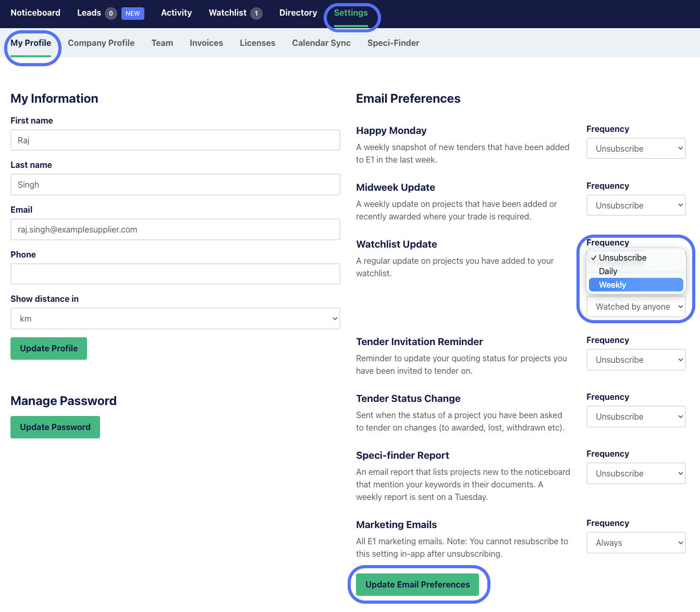The height and width of the screenshot is (612, 700).
Task: Switch to the Company Profile tab
Action: pyautogui.click(x=101, y=43)
